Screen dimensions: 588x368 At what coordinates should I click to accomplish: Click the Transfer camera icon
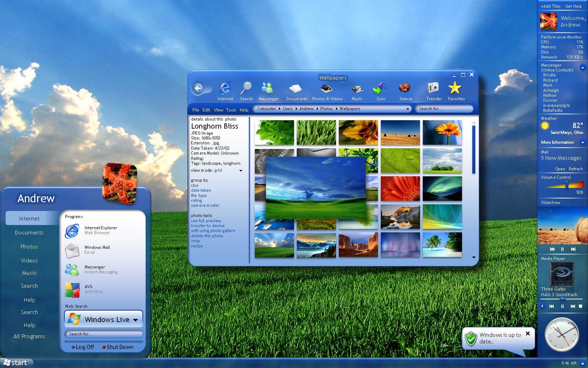pos(434,91)
